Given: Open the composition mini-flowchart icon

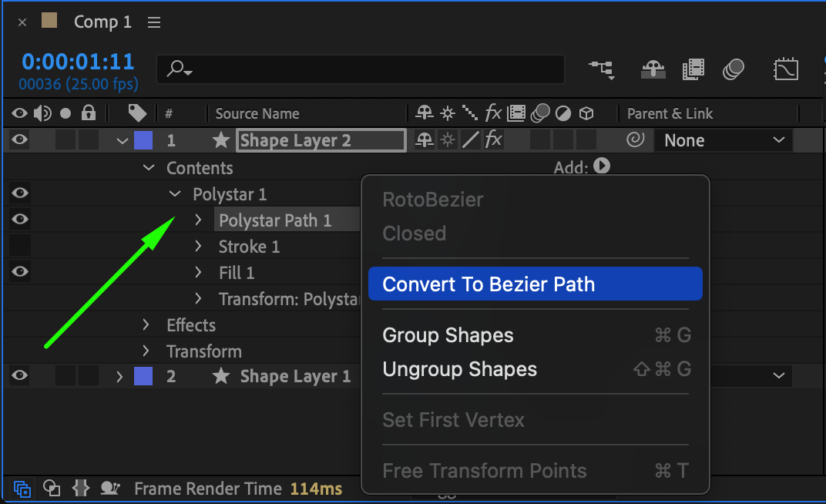Looking at the screenshot, I should (x=602, y=69).
